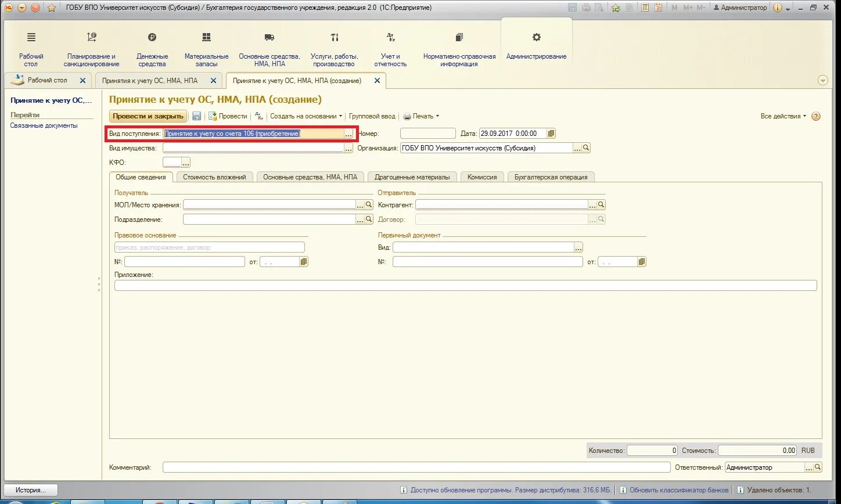Click ellipsis button of Вид поступления field

point(348,134)
